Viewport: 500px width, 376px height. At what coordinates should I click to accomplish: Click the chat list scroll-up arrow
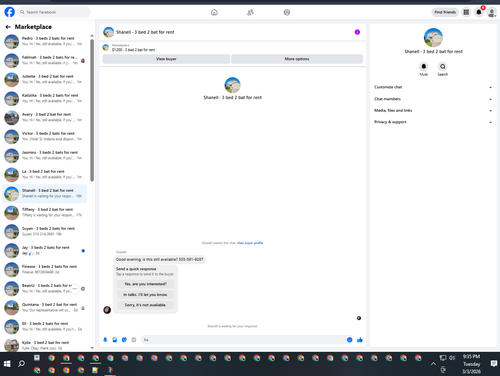click(92, 35)
